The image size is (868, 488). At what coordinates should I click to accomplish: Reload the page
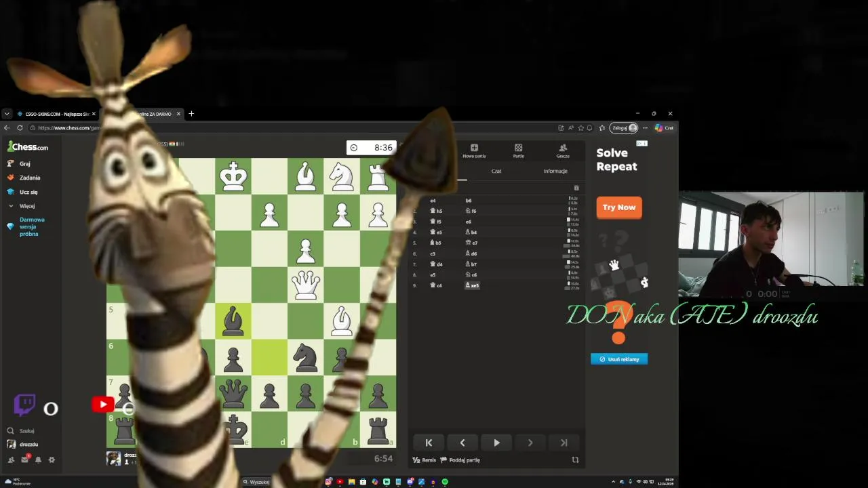click(20, 127)
